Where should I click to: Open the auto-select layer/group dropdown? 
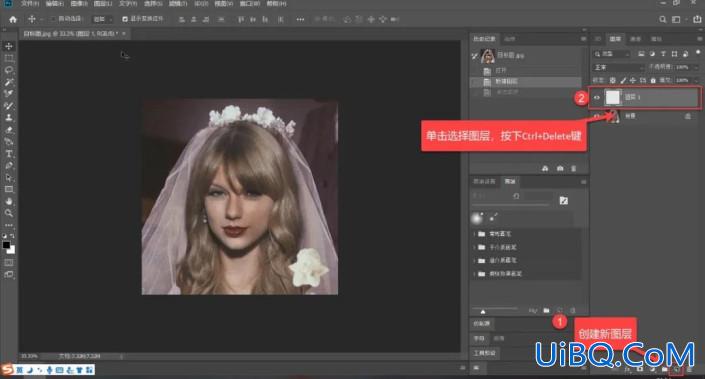pyautogui.click(x=103, y=19)
